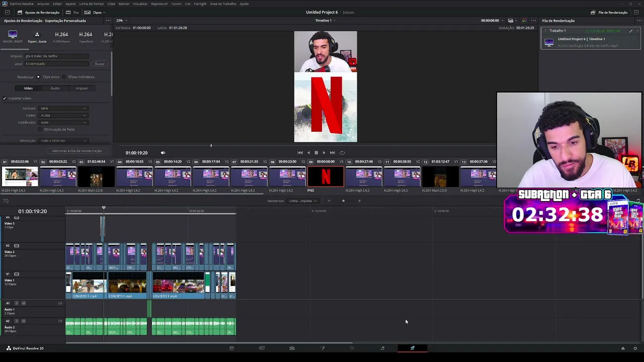Viewport: 644px width, 362px height.
Task: Open the Fairlight menu
Action: pos(200,4)
